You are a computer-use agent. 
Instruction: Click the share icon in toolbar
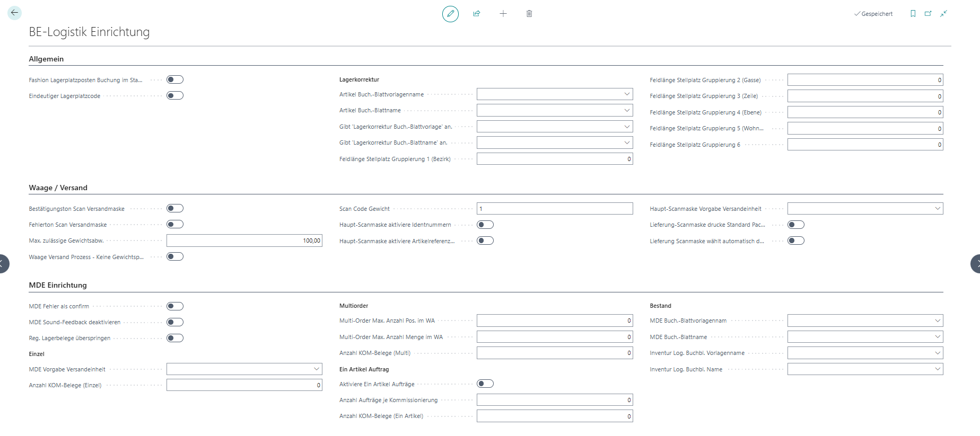(x=477, y=14)
